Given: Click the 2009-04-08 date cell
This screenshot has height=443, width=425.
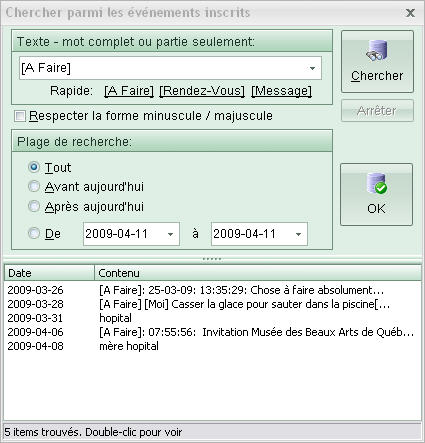Looking at the screenshot, I should point(35,346).
